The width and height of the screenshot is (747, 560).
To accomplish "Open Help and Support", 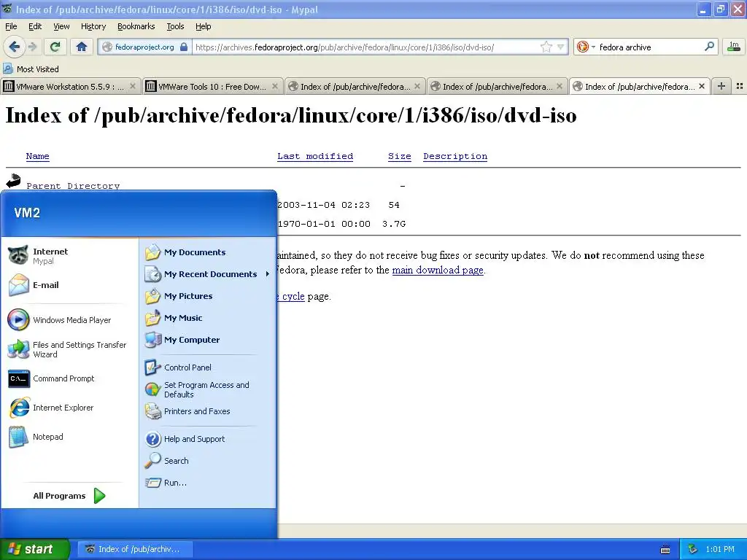I will [208, 439].
